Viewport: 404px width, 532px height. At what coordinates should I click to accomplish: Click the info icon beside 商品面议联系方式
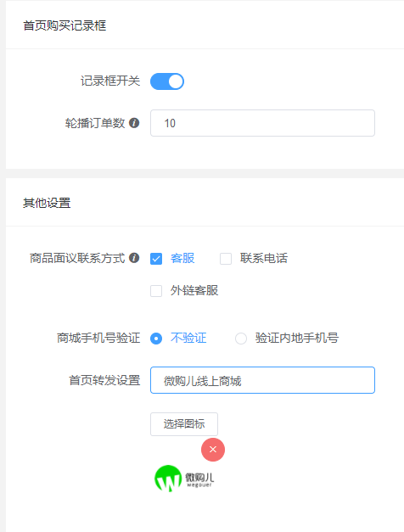(134, 258)
